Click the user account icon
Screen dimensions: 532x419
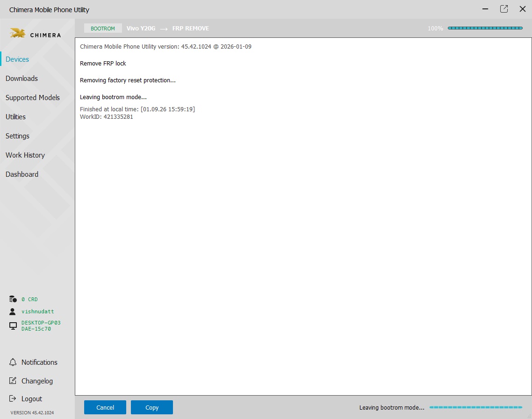pyautogui.click(x=13, y=311)
